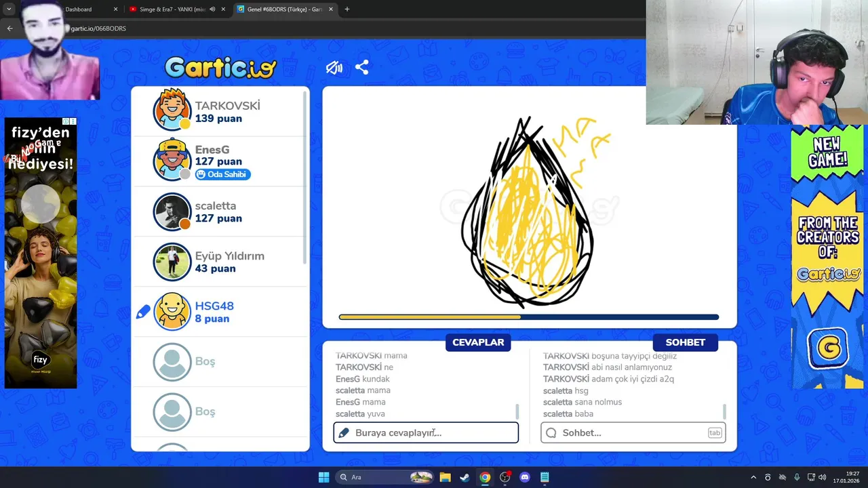Click the tab key hint in chat box
Image resolution: width=868 pixels, height=488 pixels.
click(715, 432)
